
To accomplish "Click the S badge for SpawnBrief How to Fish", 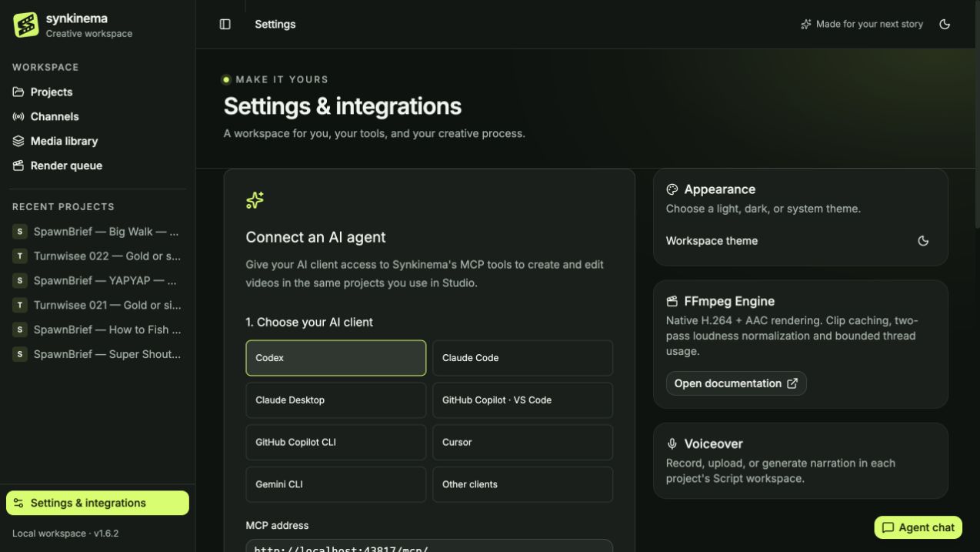I will pyautogui.click(x=20, y=330).
